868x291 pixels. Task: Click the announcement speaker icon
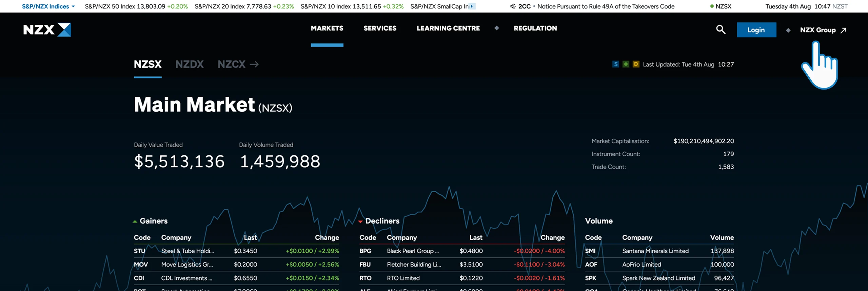[x=513, y=6]
